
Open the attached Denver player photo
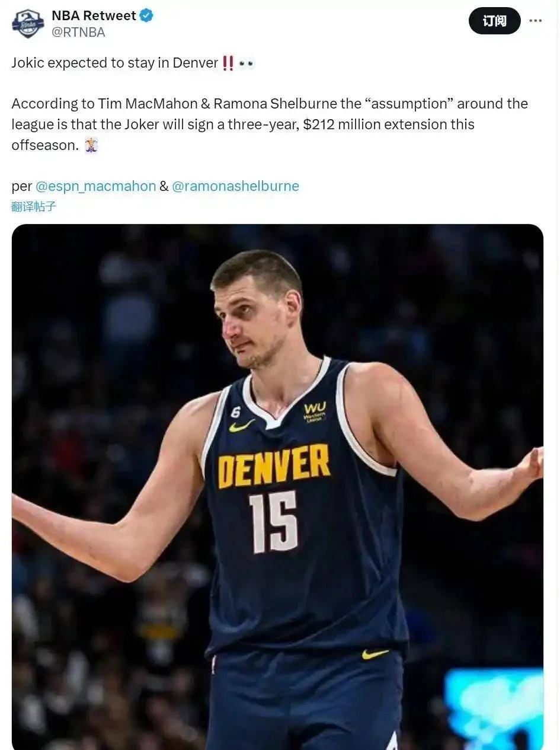(277, 487)
